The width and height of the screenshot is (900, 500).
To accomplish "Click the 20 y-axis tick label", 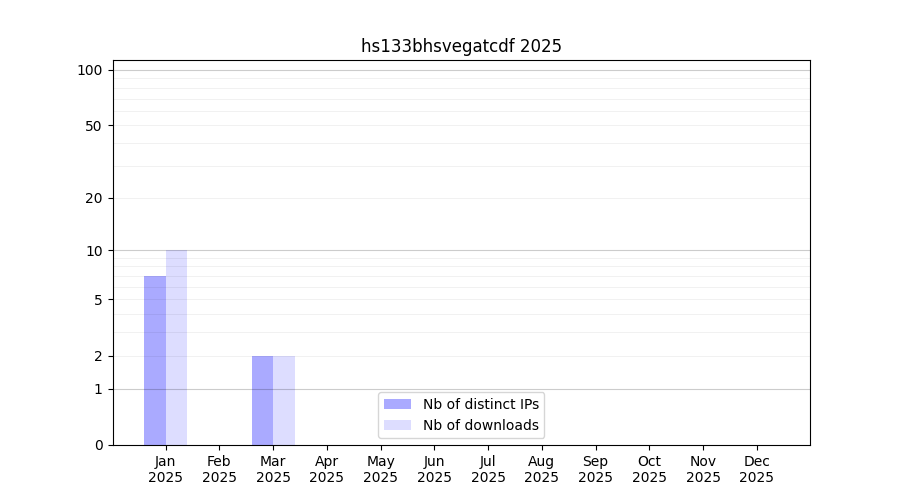I will 93,198.
